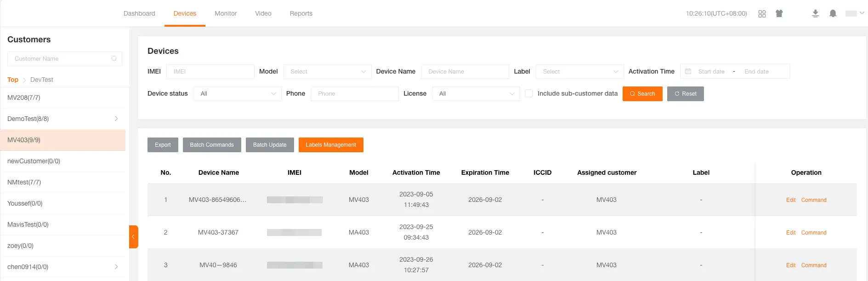Enable Include sub-customer data checkbox
The height and width of the screenshot is (281, 868).
coord(529,94)
